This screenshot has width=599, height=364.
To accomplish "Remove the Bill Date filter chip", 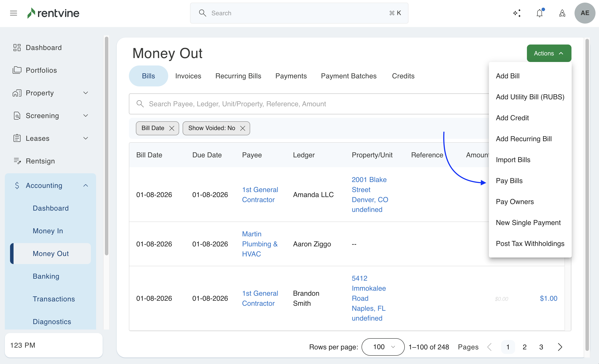I will tap(172, 128).
